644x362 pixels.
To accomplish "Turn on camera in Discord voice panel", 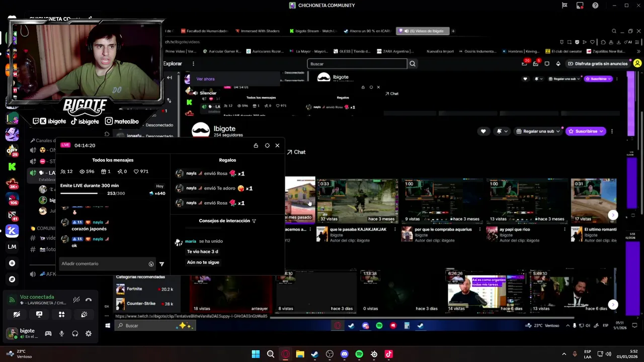I will click(x=17, y=314).
